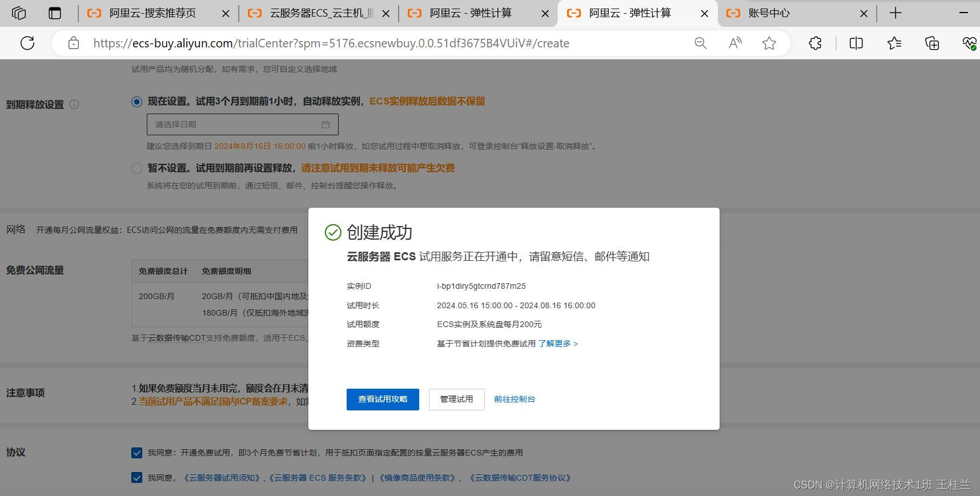Viewport: 980px width, 496px height.
Task: Toggle the 开通免费试用 agreement checkbox
Action: tap(136, 453)
